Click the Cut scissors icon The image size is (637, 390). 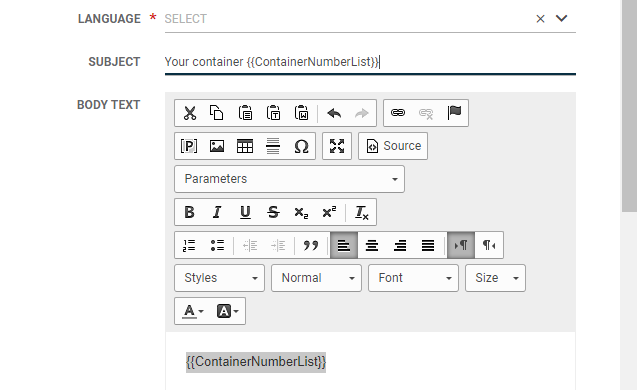click(x=189, y=113)
